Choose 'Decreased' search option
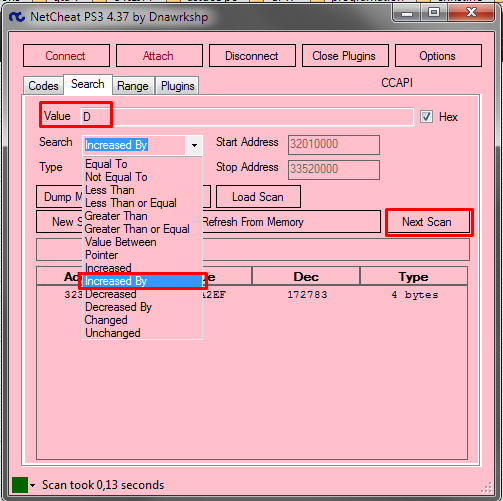The width and height of the screenshot is (503, 501). 142,294
